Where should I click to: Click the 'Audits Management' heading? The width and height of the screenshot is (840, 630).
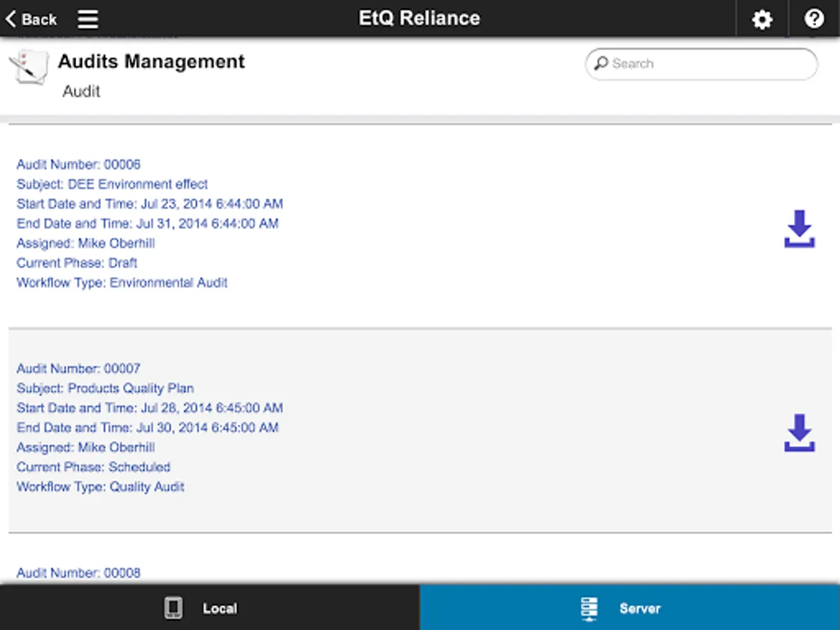(151, 62)
